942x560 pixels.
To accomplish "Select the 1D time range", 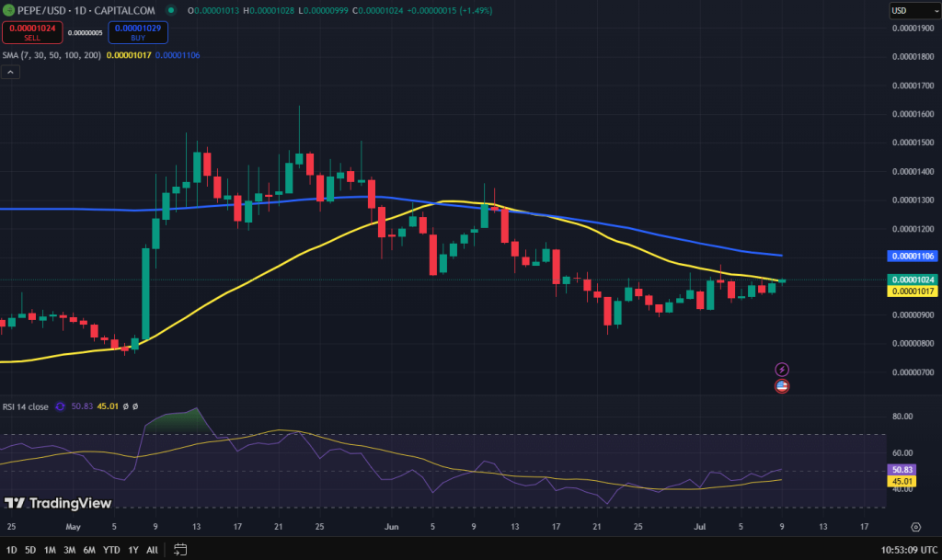I will 11,550.
